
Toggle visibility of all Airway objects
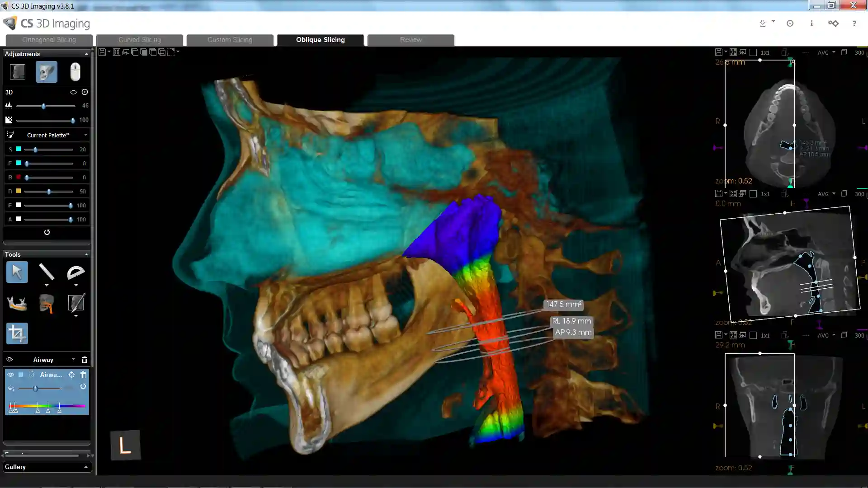point(9,360)
